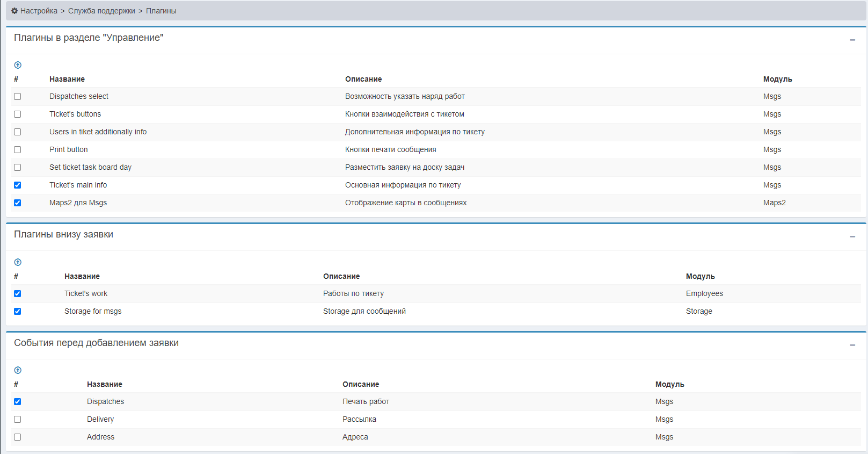Uncheck the Ticket's main info plugin

[18, 185]
